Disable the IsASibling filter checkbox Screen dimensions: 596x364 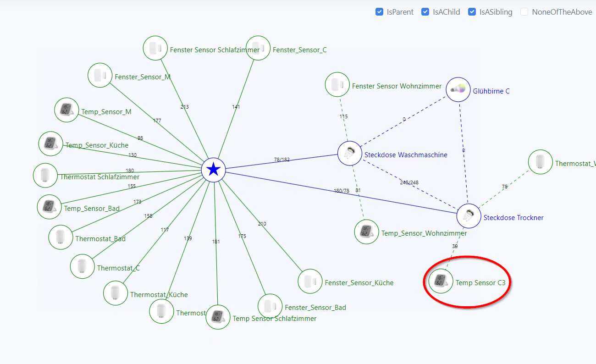coord(472,12)
